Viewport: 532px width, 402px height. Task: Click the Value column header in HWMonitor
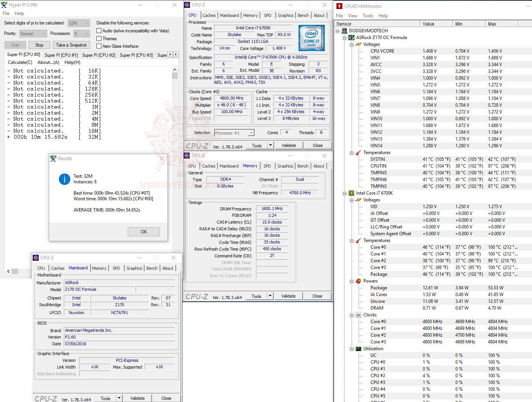point(436,24)
